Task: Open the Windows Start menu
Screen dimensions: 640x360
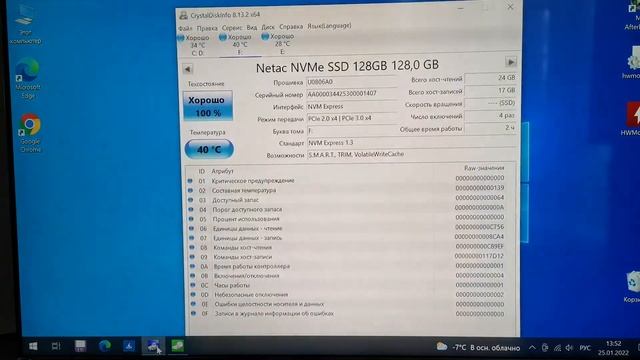Action: pyautogui.click(x=33, y=346)
